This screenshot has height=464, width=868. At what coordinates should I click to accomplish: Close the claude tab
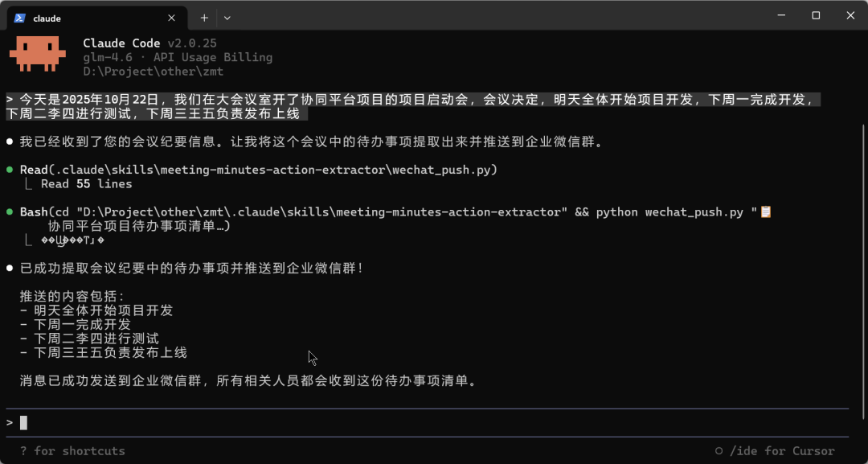click(171, 17)
